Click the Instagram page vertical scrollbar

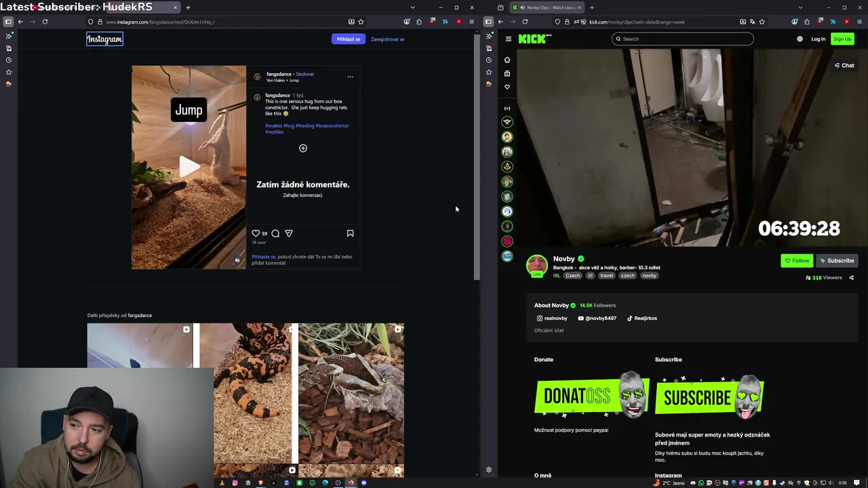coord(477,156)
